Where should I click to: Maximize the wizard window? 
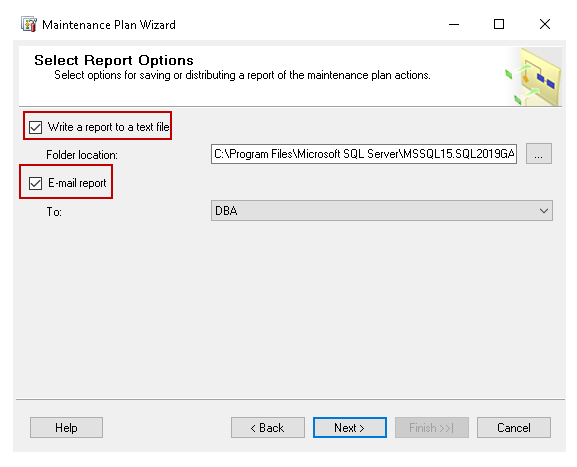pos(499,24)
